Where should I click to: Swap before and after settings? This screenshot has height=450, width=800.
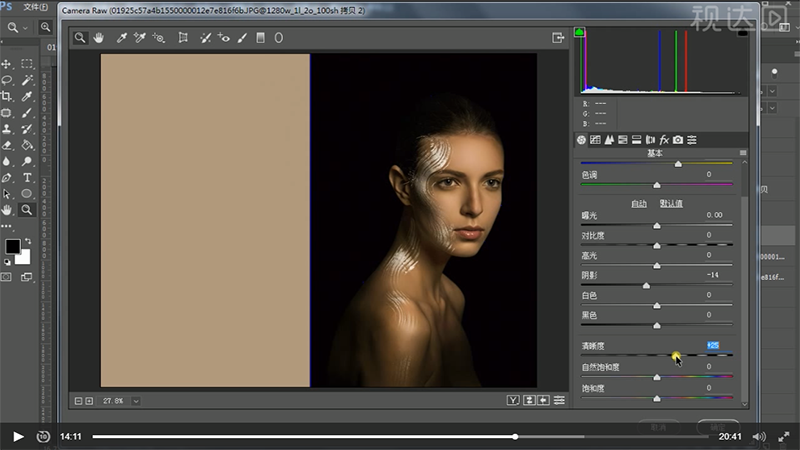[x=529, y=401]
